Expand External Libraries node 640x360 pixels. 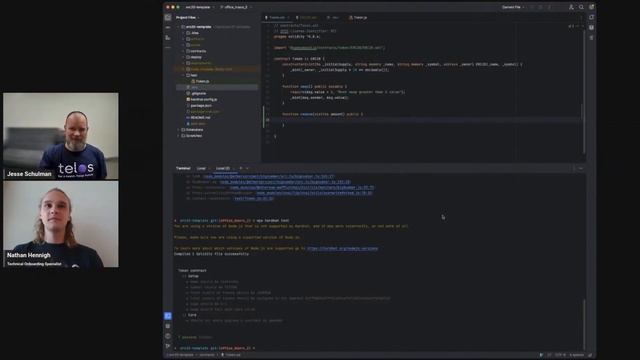pyautogui.click(x=179, y=129)
